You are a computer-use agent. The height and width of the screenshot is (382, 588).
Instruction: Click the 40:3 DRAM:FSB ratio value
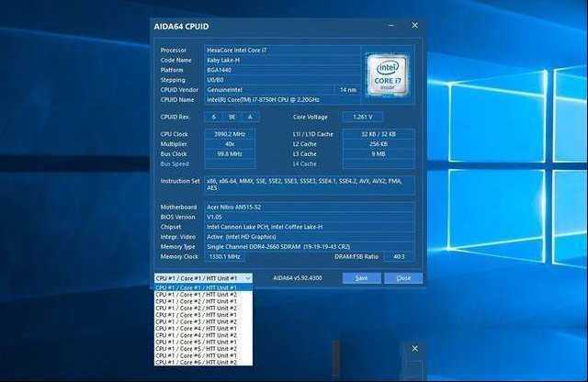pos(399,257)
